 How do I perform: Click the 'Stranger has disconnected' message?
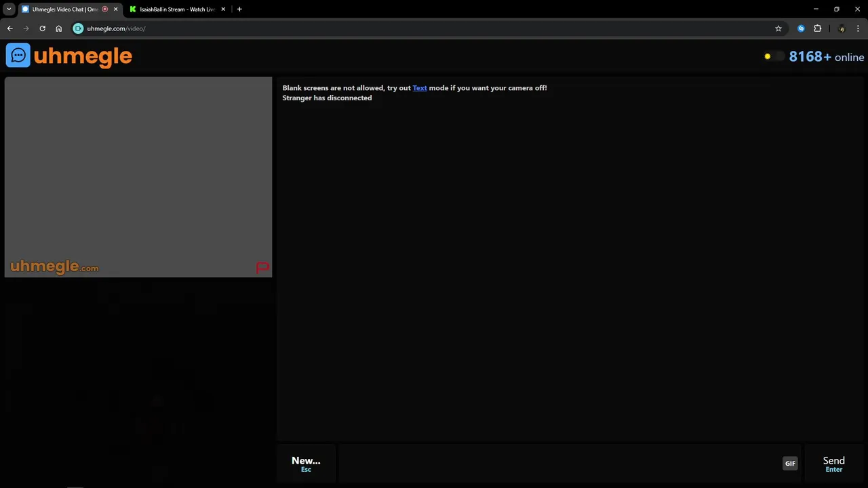327,98
